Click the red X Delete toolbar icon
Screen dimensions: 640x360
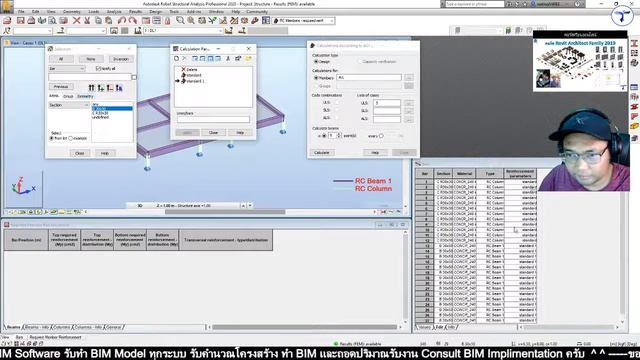click(x=76, y=20)
